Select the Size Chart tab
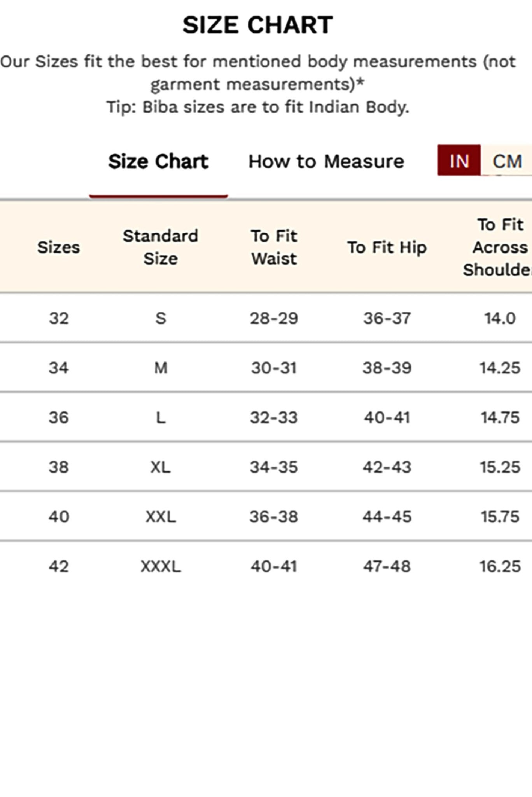 158,162
